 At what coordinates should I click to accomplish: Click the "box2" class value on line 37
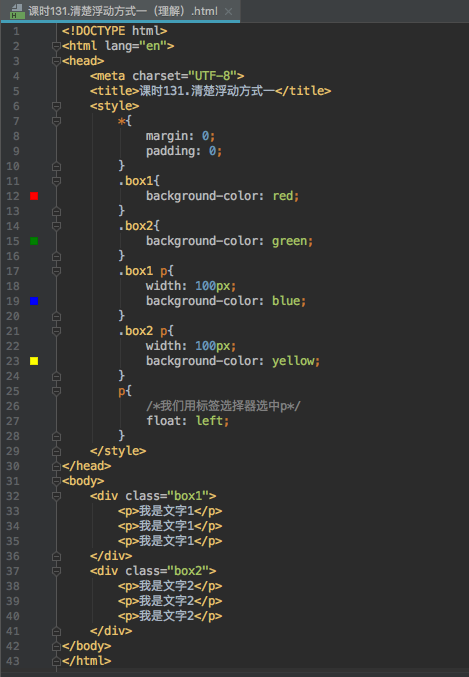(x=188, y=571)
